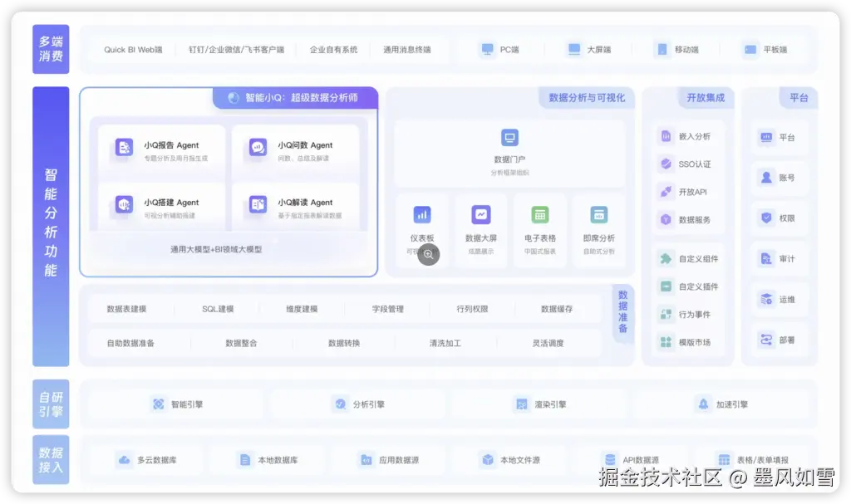Click the 开放API icon
This screenshot has width=851, height=504.
point(666,192)
